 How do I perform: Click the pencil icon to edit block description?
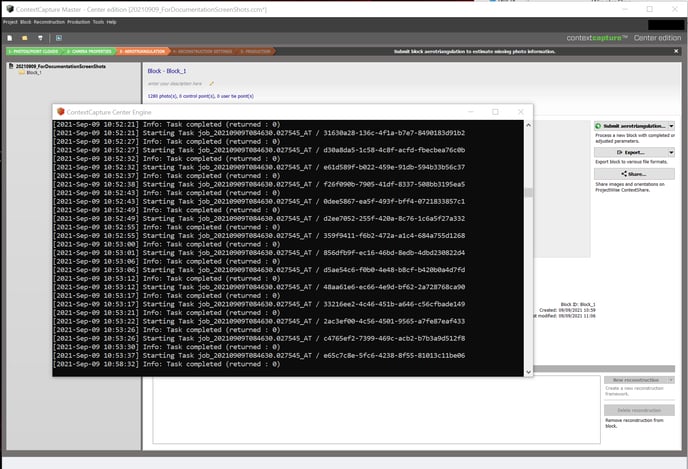point(211,83)
